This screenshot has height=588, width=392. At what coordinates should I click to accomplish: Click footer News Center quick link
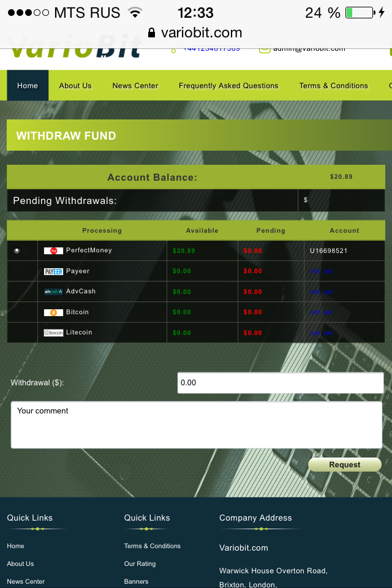26,581
